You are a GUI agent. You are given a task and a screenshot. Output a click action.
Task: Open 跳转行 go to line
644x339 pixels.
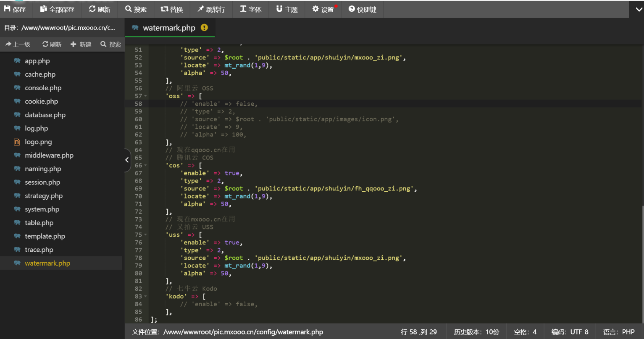point(211,9)
